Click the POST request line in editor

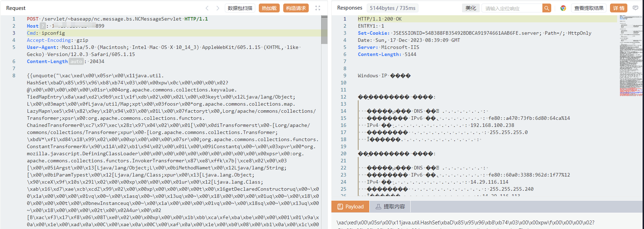(118, 19)
